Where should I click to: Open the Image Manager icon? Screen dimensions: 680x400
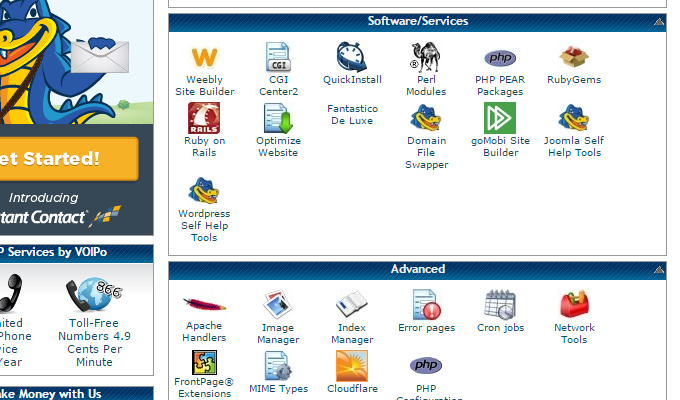pos(278,304)
